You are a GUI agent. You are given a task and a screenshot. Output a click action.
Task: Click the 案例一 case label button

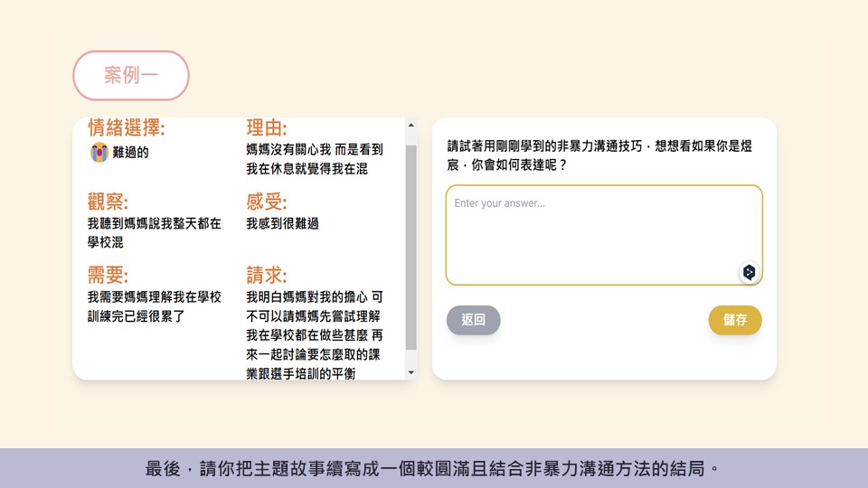[x=131, y=75]
